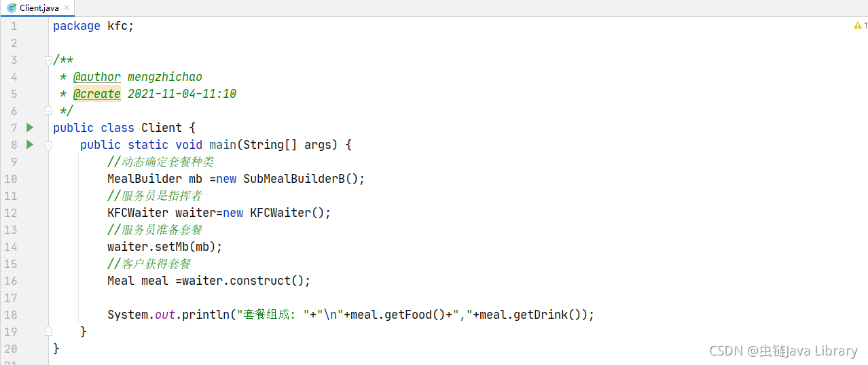
Task: Click the KFCWaiter type name on line 12
Action: coord(138,213)
